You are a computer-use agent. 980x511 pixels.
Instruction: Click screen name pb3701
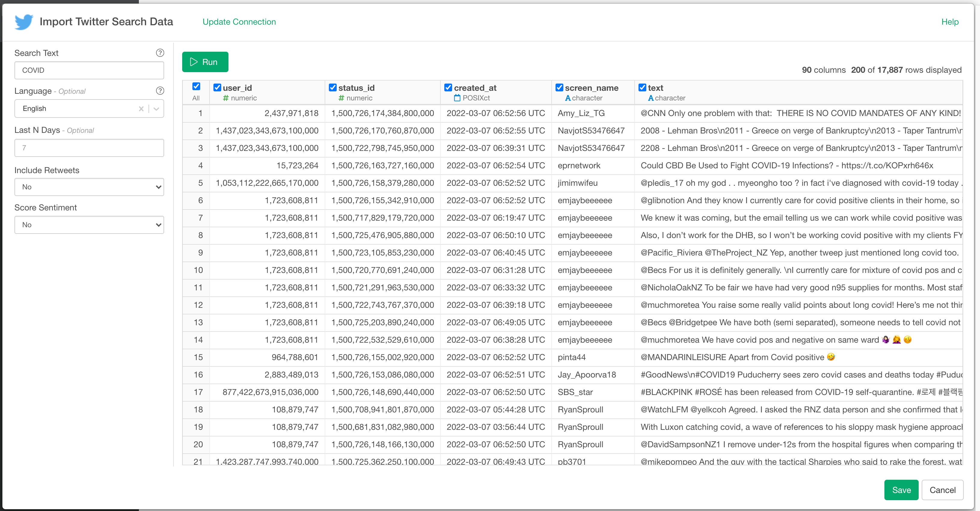tap(572, 461)
